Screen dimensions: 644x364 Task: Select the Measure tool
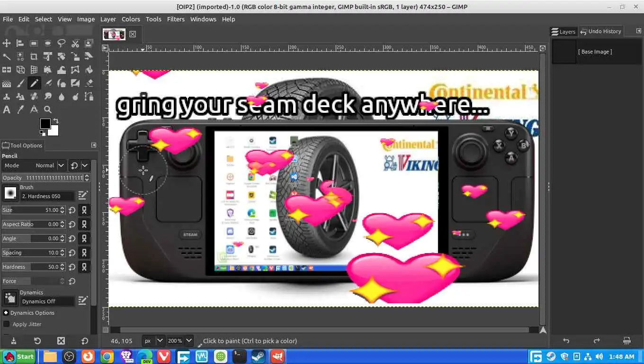pos(34,109)
